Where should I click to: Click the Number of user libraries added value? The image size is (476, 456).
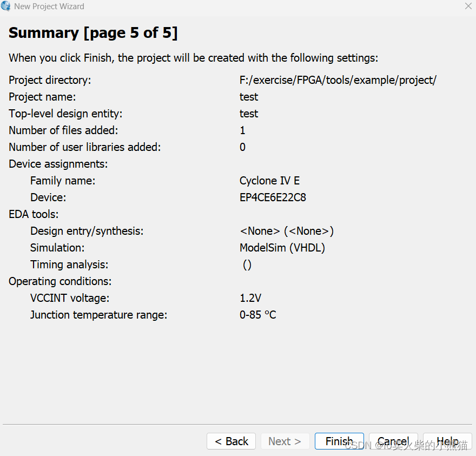(x=242, y=147)
